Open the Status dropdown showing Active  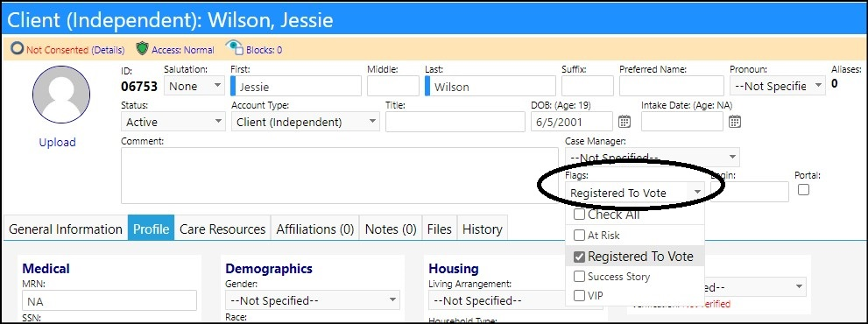click(x=173, y=122)
